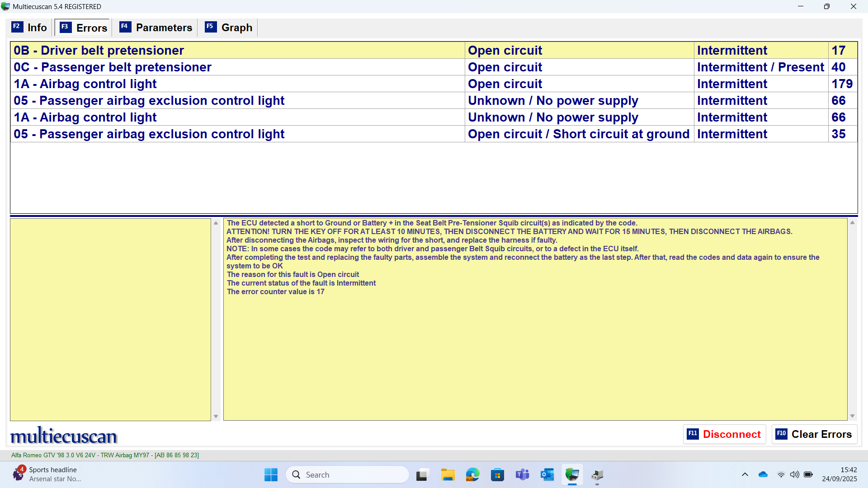Click the OneDrive cloud icon

click(763, 474)
